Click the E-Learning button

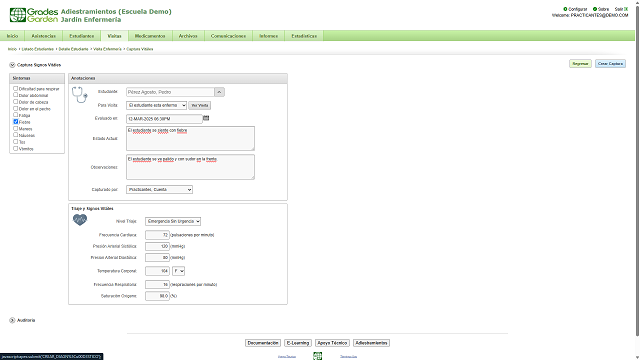(x=298, y=343)
